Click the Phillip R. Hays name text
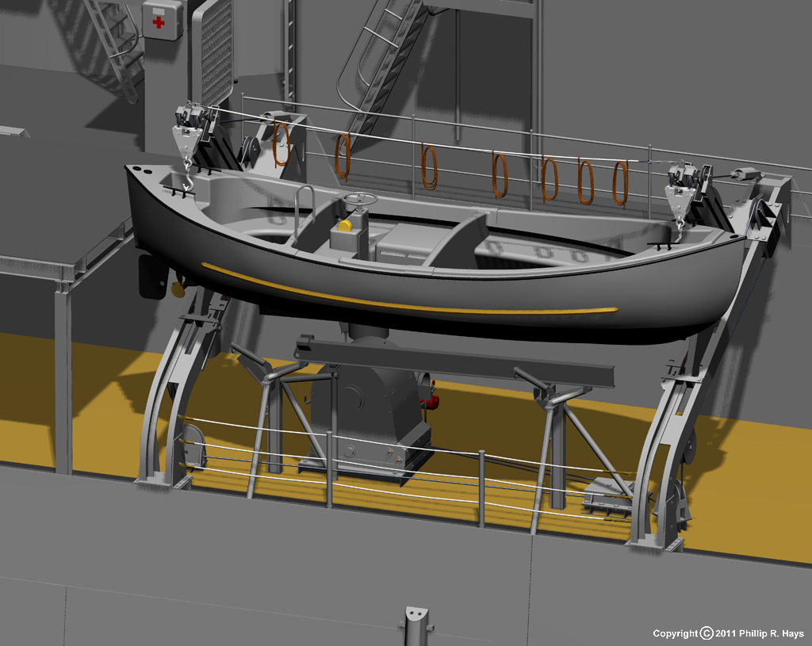Viewport: 812px width, 646px height. [x=771, y=633]
